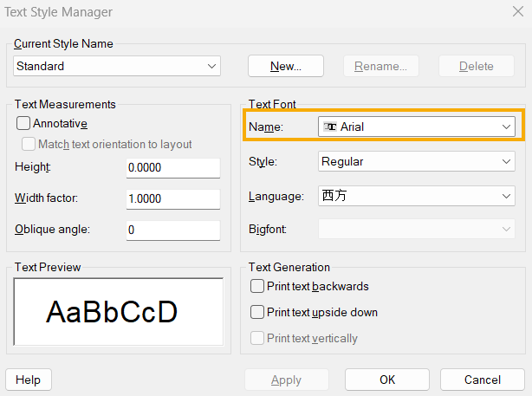Expand the font Name dropdown arrow

click(506, 127)
